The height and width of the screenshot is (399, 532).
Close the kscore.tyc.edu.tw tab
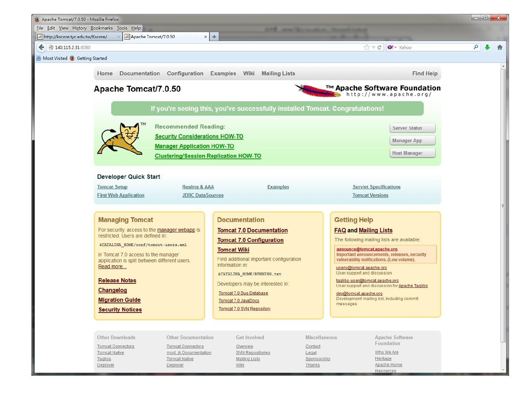pos(119,37)
